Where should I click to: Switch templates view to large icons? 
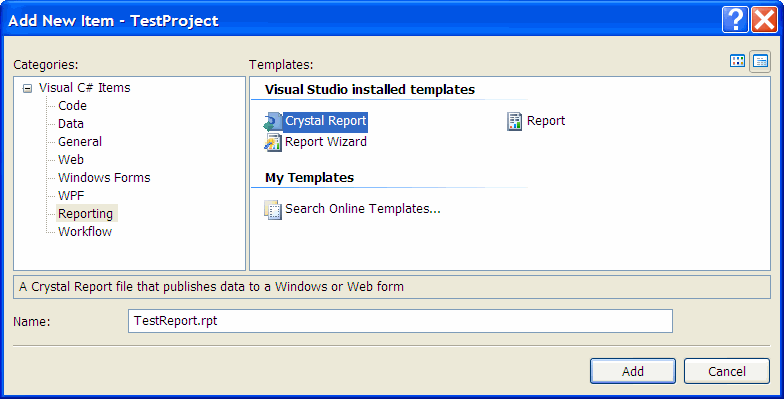[738, 61]
